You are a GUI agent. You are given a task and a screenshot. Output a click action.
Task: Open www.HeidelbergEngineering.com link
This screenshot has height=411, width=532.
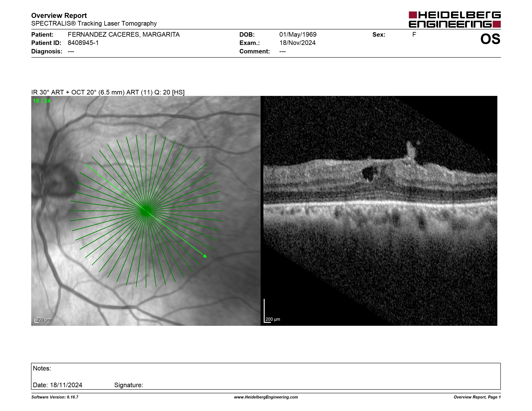[266, 397]
